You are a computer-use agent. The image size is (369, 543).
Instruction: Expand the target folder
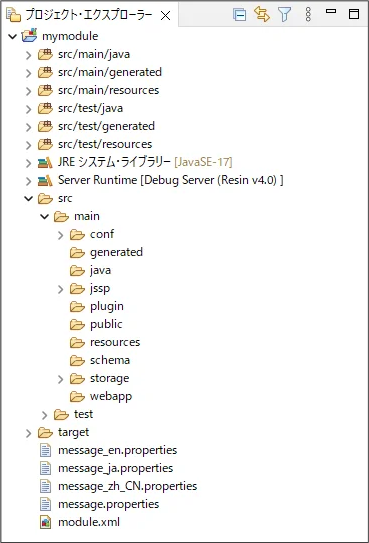pyautogui.click(x=29, y=433)
